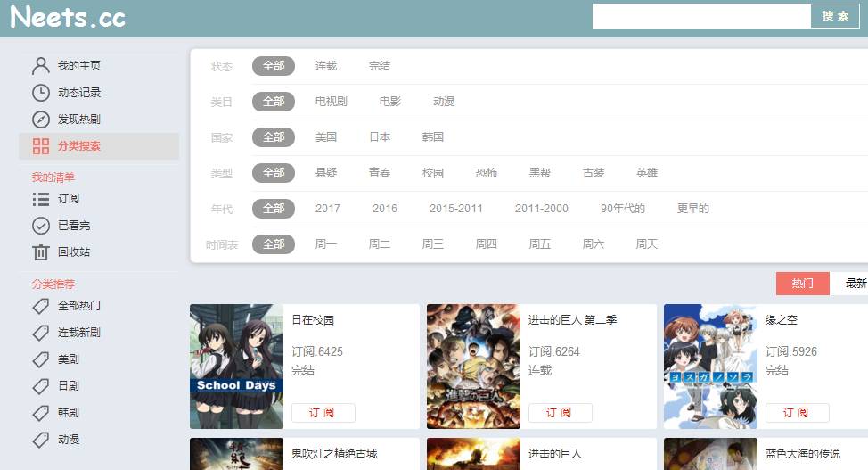Click the search input field

(x=701, y=16)
